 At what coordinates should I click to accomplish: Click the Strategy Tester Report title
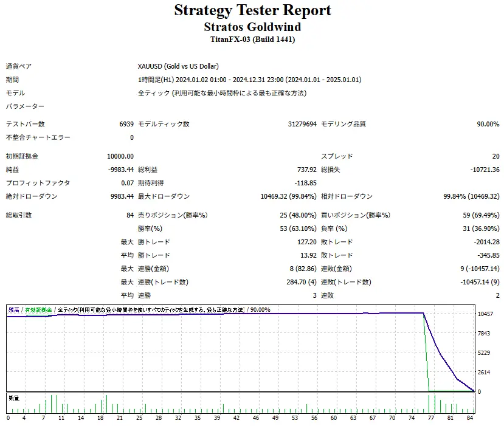pos(252,10)
